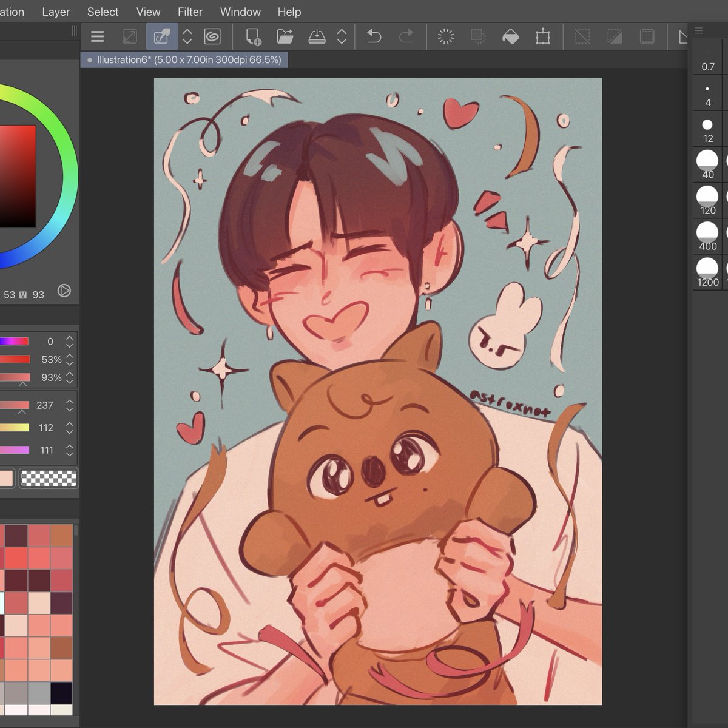The width and height of the screenshot is (728, 728).
Task: Open the brush size panel menu icon
Action: tap(699, 30)
